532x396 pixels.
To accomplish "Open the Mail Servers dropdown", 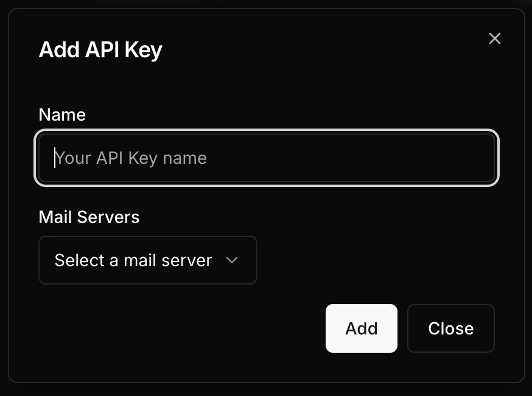I will [x=147, y=260].
